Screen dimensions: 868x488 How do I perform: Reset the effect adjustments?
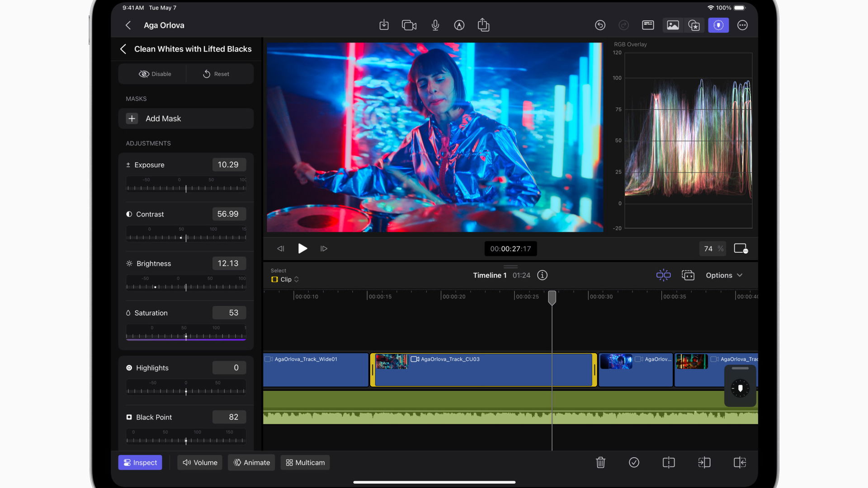[216, 74]
